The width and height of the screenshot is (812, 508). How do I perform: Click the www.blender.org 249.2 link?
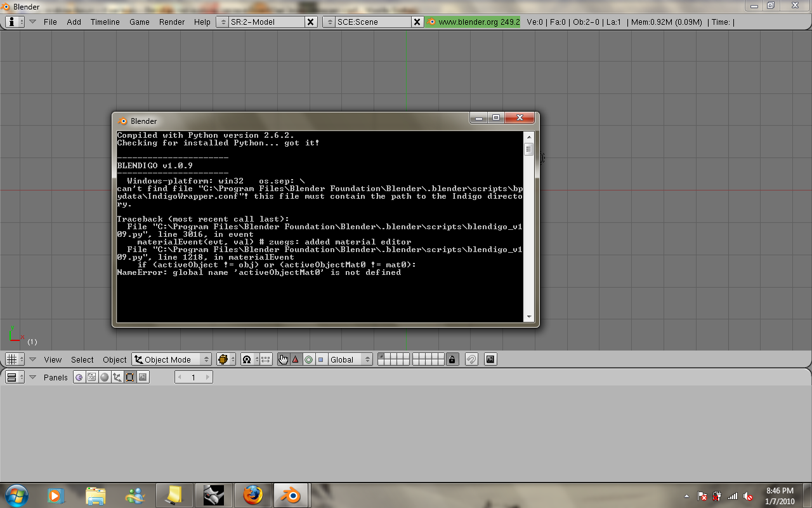(473, 22)
